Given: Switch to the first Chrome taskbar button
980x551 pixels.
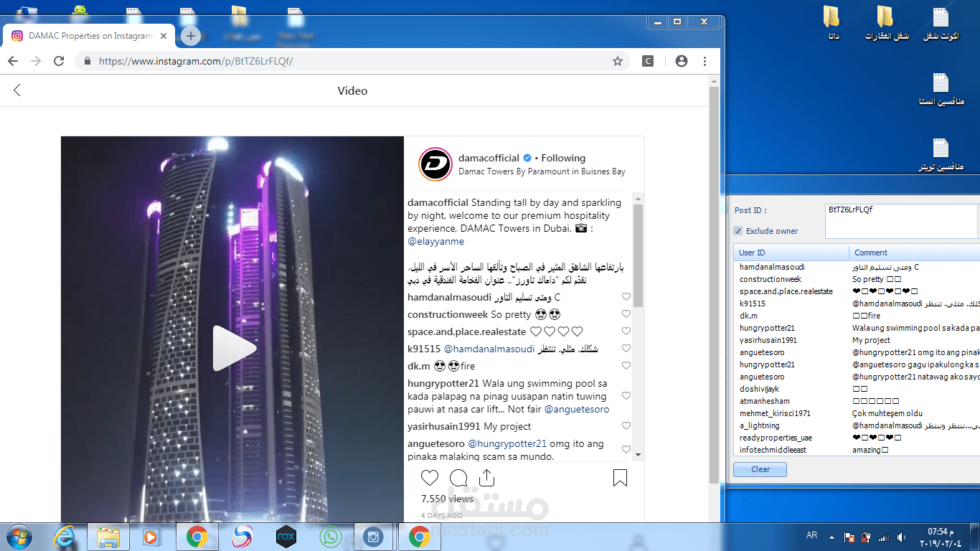Looking at the screenshot, I should point(197,537).
